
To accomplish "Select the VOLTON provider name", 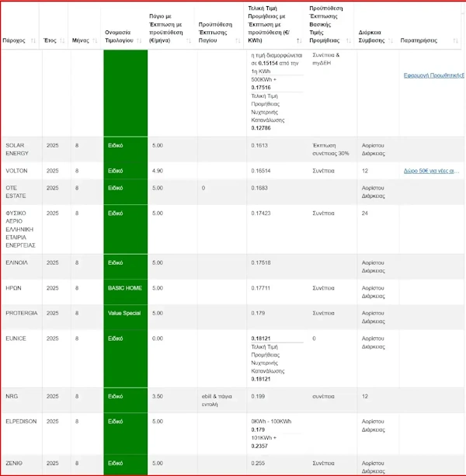I will (16, 171).
